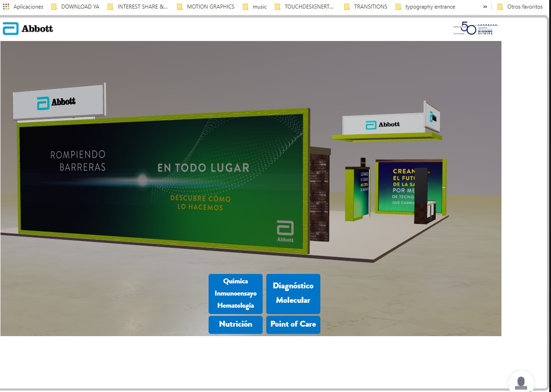
Task: Click the 'EN TODO LUGAR' headline
Action: (203, 168)
